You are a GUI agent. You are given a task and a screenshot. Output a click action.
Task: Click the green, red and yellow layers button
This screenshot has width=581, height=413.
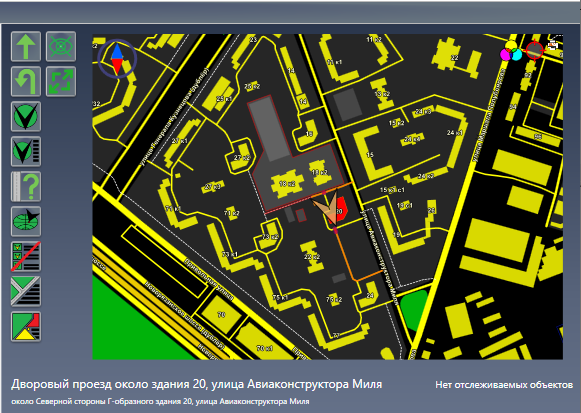pos(26,326)
